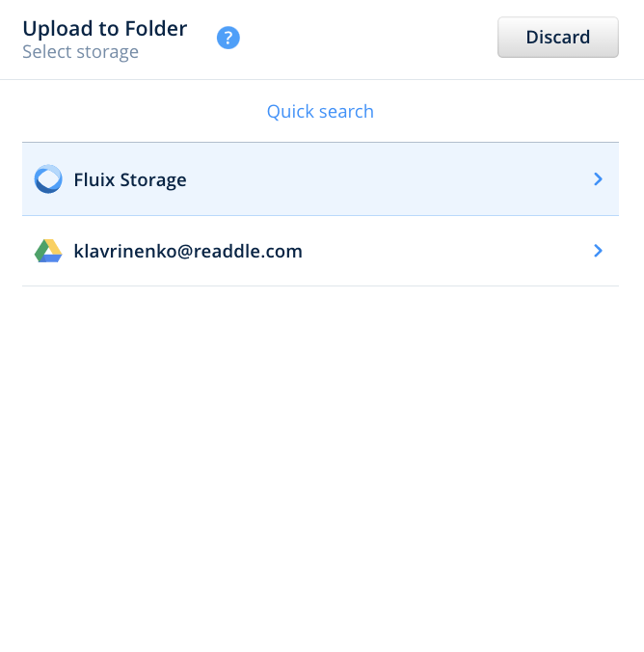This screenshot has height=652, width=644.
Task: Click the blue question mark help icon
Action: pos(228,39)
